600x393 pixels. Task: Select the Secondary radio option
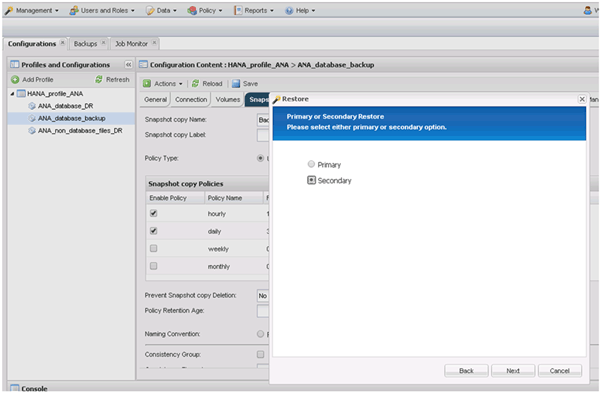tap(311, 180)
